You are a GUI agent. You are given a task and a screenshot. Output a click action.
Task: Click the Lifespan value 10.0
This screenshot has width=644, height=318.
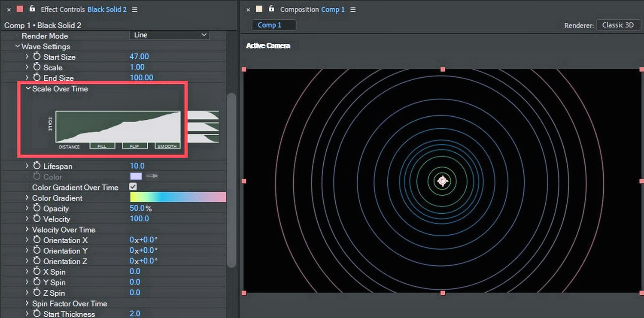pyautogui.click(x=137, y=166)
